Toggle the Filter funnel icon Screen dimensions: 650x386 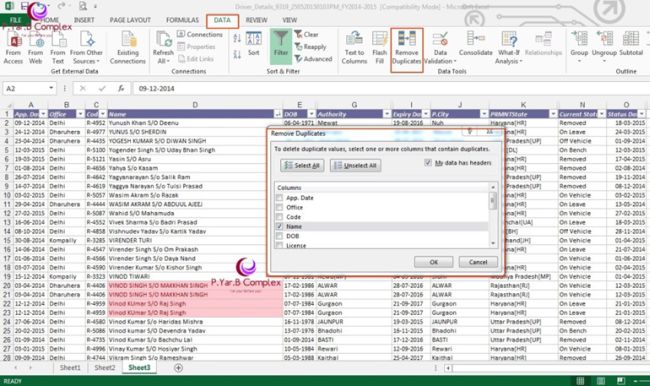tap(281, 39)
